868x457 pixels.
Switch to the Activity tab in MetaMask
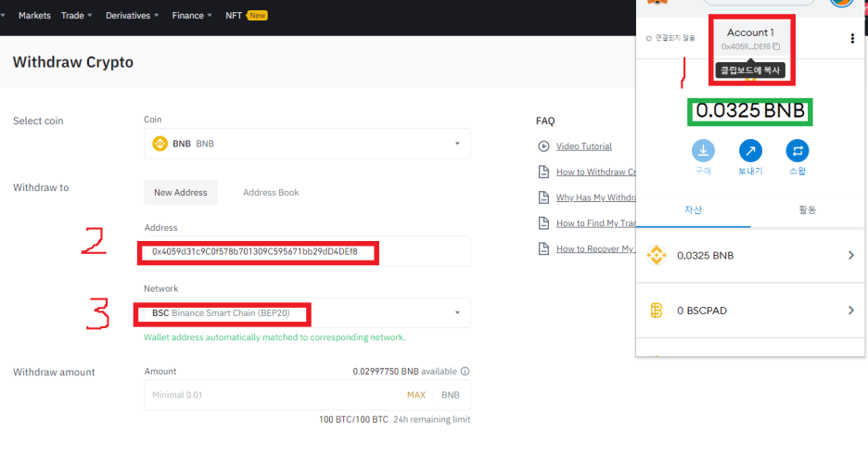coord(807,209)
